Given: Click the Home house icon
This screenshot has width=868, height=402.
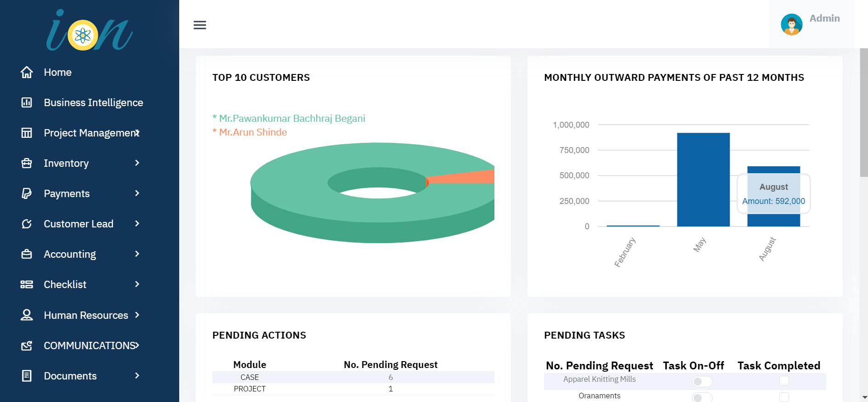Looking at the screenshot, I should 27,72.
